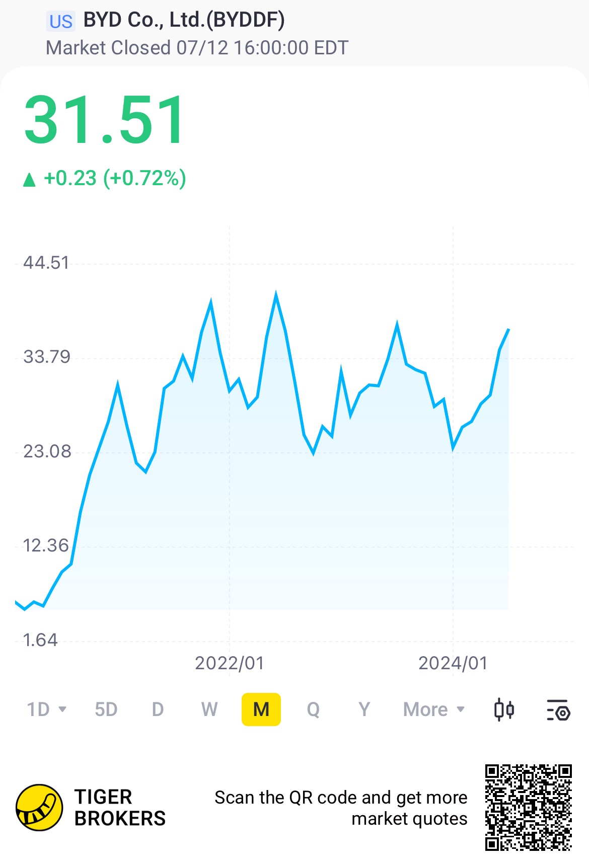Tap the 2024/01 date marker

453,663
